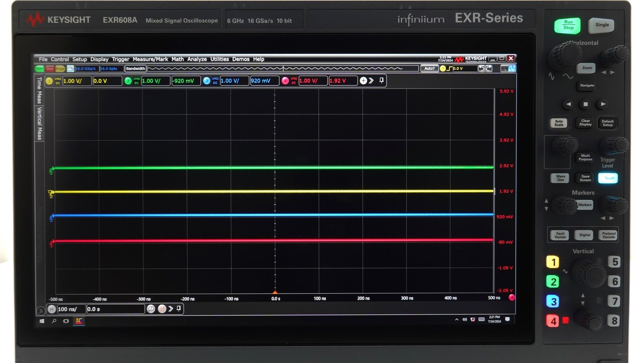Open channel 1 offset 0.0 V field

[107, 81]
